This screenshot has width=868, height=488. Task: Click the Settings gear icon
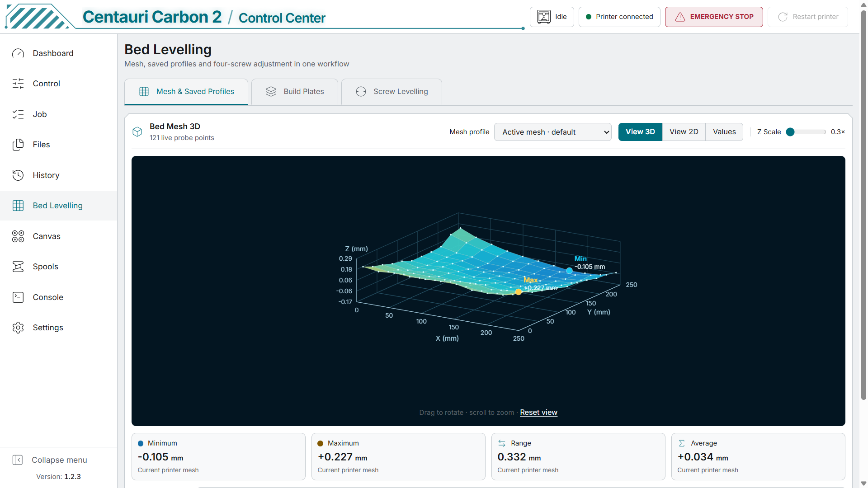pos(18,328)
